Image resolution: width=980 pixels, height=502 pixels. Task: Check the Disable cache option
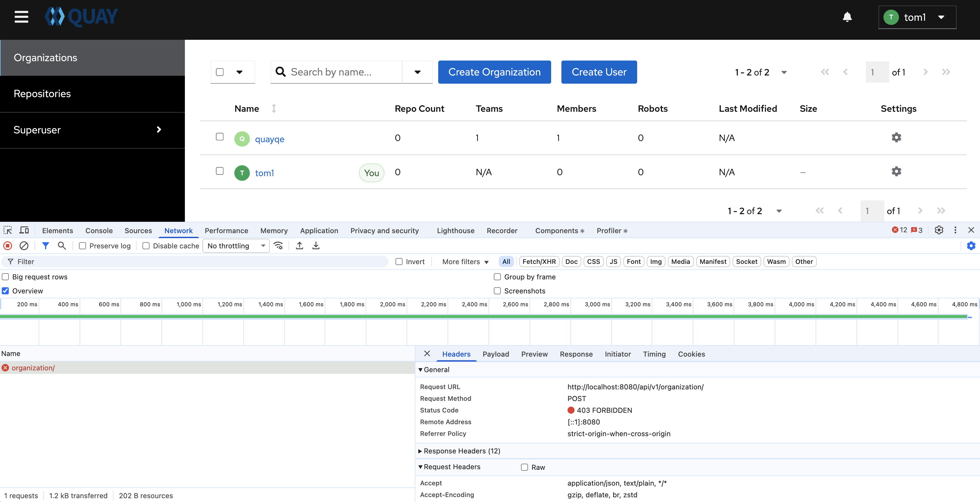coord(146,246)
